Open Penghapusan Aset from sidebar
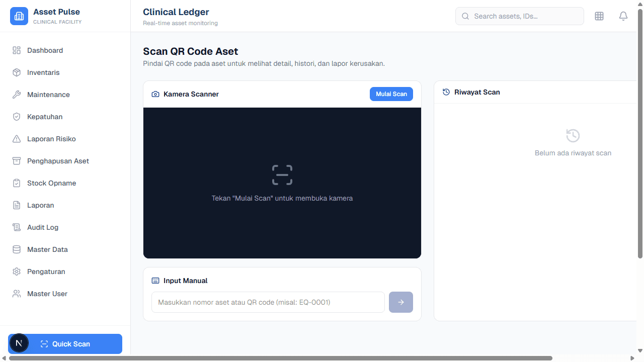This screenshot has height=362, width=644. point(58,161)
